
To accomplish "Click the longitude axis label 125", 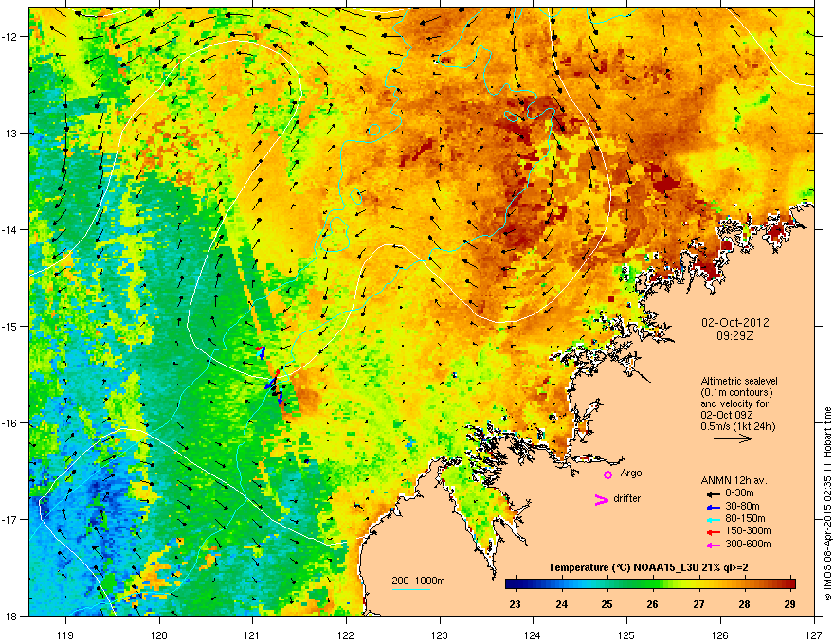I will point(626,635).
